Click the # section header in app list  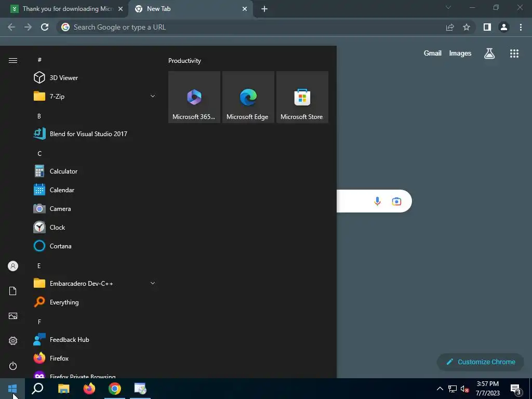(39, 60)
